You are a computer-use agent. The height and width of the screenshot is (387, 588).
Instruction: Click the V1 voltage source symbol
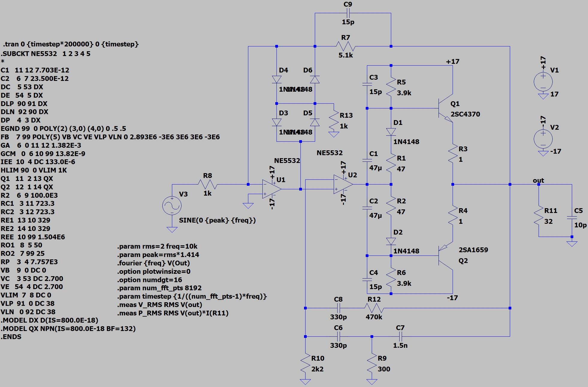click(x=543, y=82)
